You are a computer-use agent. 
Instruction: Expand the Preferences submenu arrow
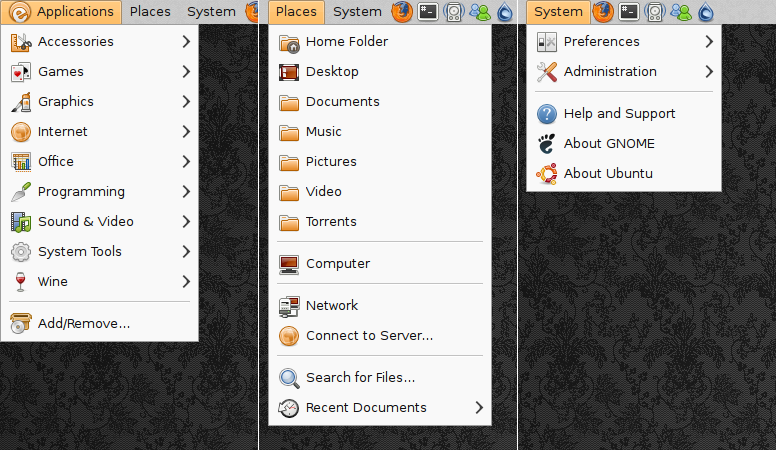click(709, 42)
